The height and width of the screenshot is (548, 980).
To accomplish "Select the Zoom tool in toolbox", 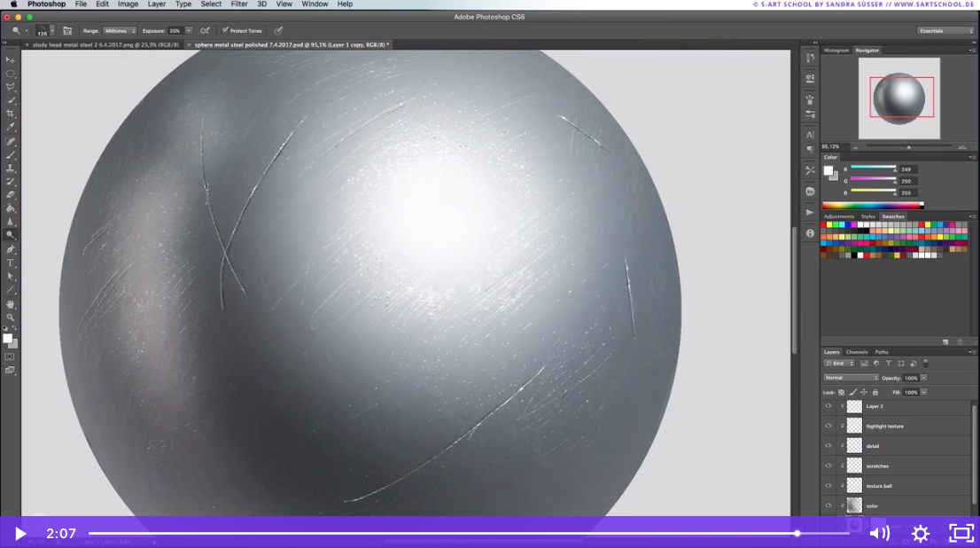I will point(11,317).
